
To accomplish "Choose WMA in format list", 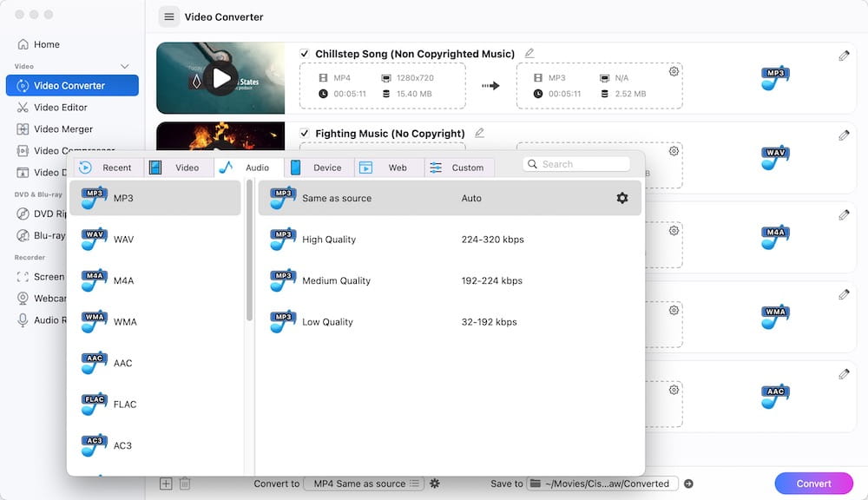I will [x=155, y=322].
